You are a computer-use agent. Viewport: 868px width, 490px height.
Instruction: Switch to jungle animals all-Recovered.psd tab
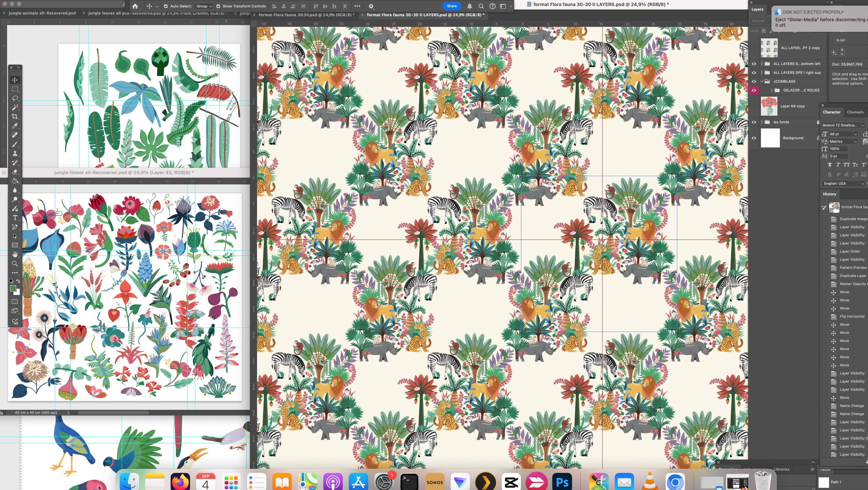tap(42, 13)
